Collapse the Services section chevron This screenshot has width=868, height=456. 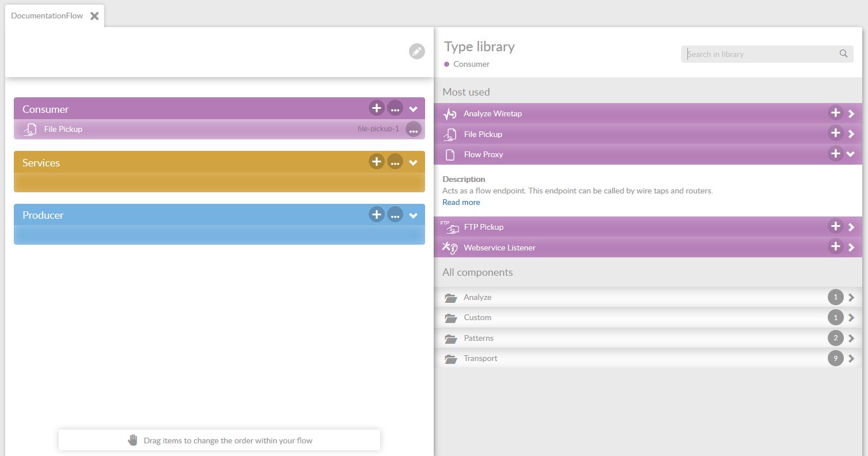pyautogui.click(x=413, y=163)
